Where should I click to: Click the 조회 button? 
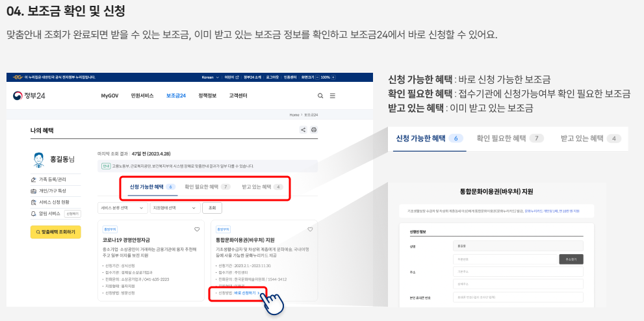click(212, 208)
